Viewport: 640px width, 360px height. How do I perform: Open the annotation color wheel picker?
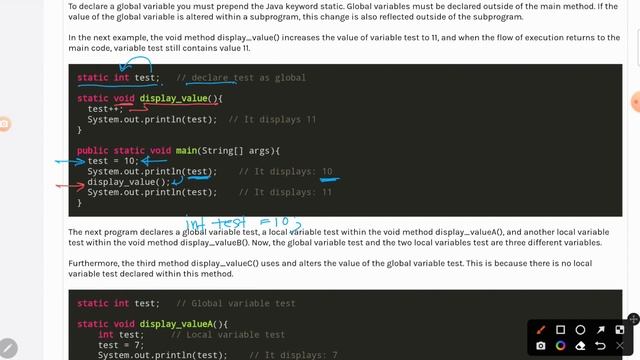(560, 346)
